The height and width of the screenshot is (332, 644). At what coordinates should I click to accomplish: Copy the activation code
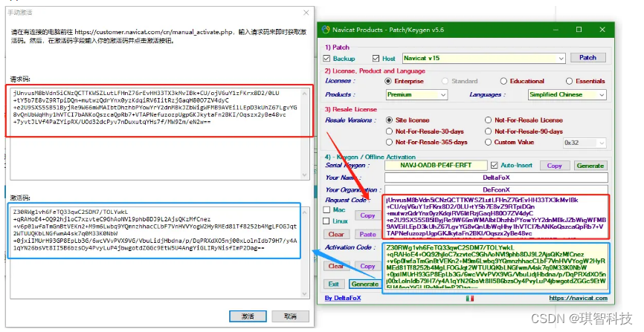(367, 266)
